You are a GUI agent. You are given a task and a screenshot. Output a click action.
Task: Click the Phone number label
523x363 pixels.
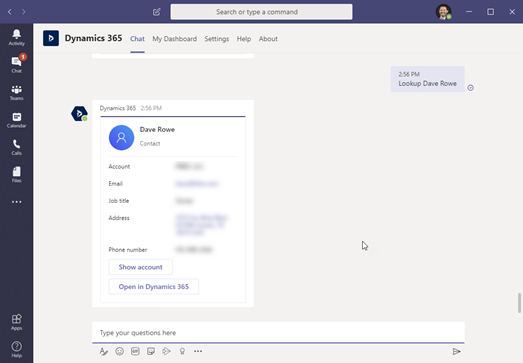[x=128, y=250]
